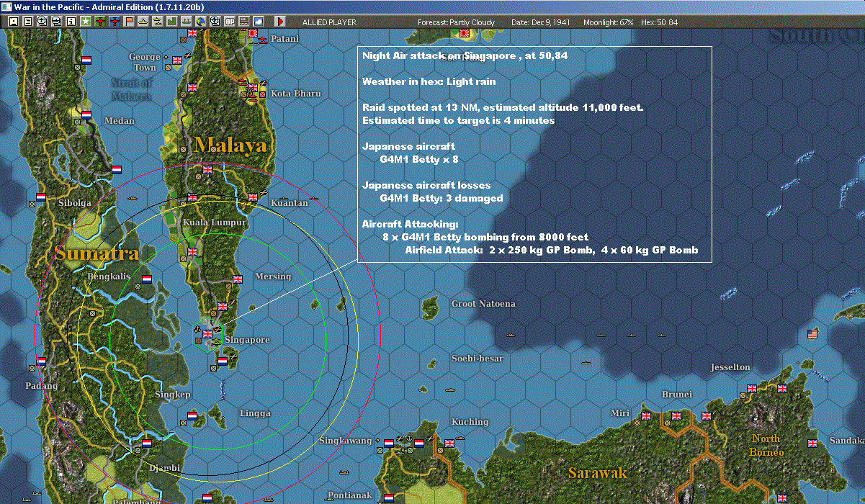Click the 'G4M1 Betty: 3 damaged' line
The width and height of the screenshot is (865, 504).
[441, 199]
